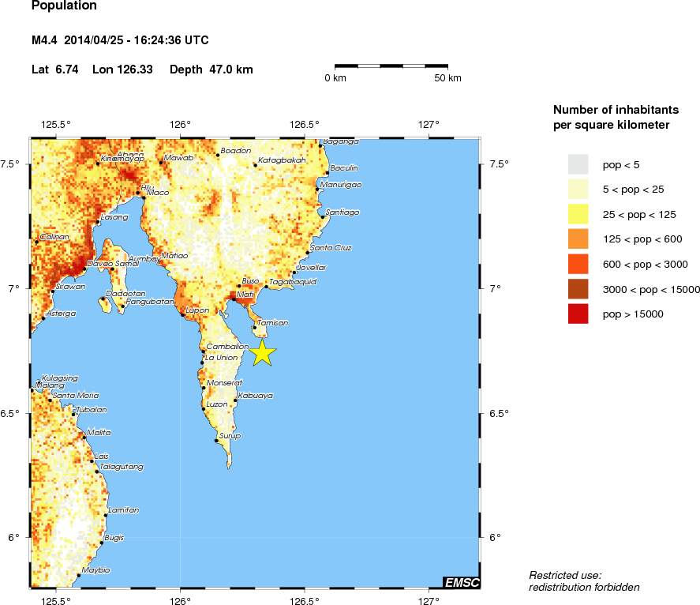Select the '3000 < pop < 15000' brown swatch
700x605 pixels.
pyautogui.click(x=578, y=289)
